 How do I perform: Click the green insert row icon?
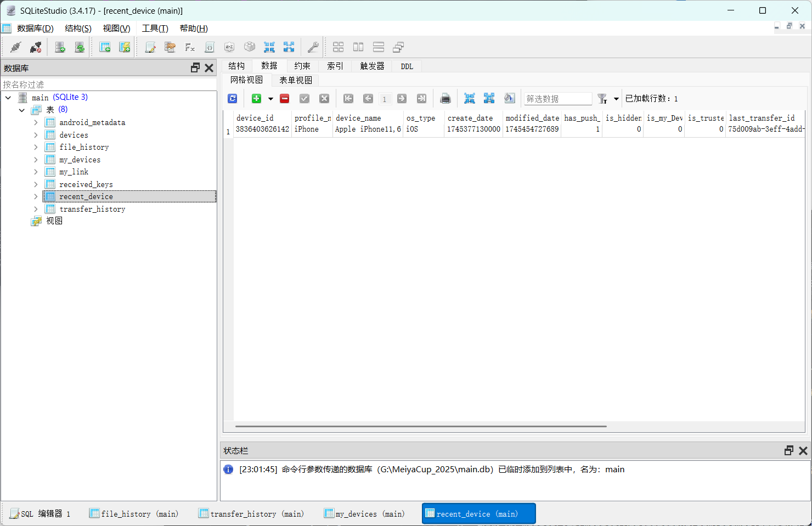pos(256,99)
